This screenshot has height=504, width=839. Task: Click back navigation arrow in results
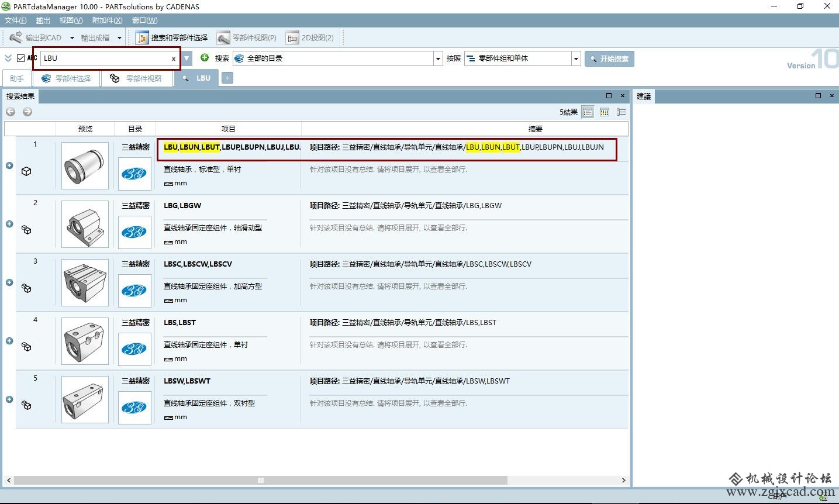coord(11,112)
